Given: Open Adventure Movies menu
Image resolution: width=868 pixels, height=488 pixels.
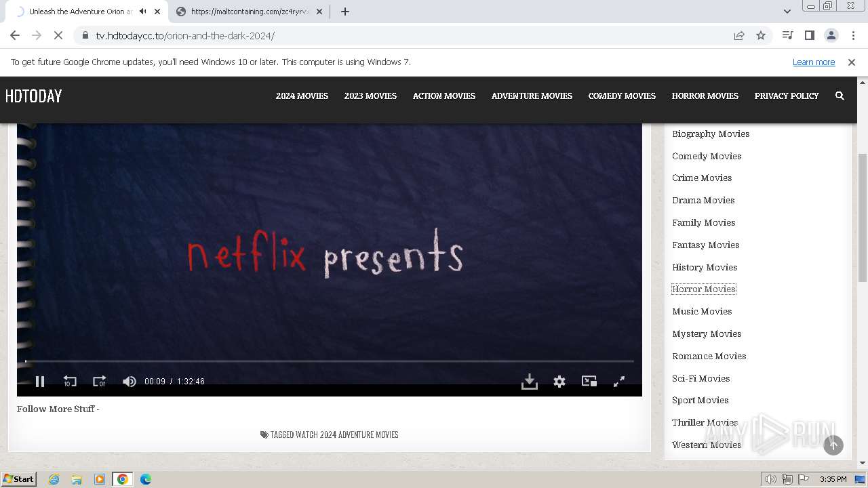Looking at the screenshot, I should coord(532,96).
